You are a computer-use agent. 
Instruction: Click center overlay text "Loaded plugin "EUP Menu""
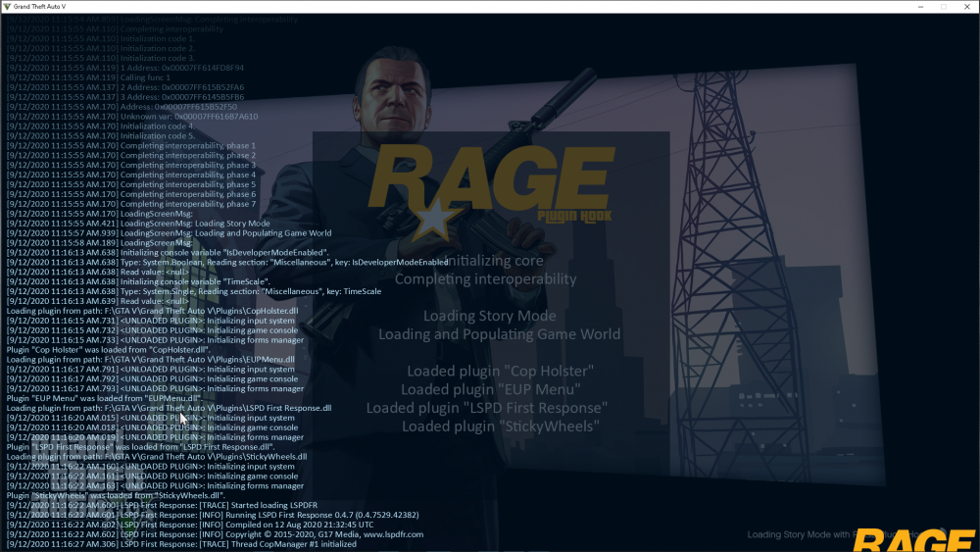click(x=491, y=389)
